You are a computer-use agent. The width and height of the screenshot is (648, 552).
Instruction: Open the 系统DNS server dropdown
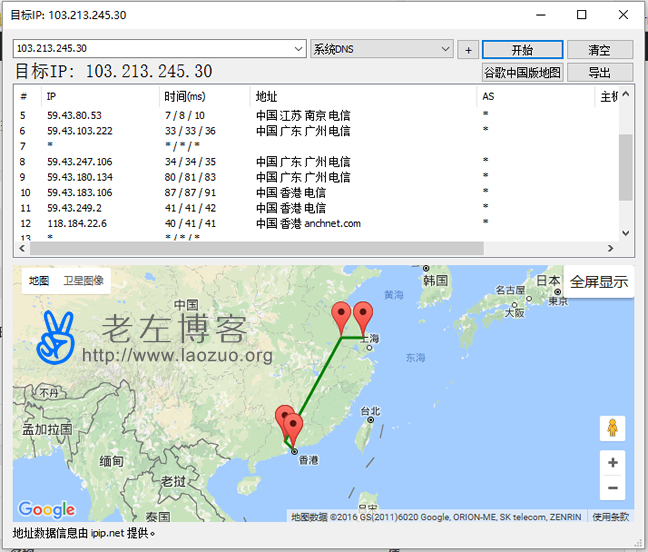446,49
